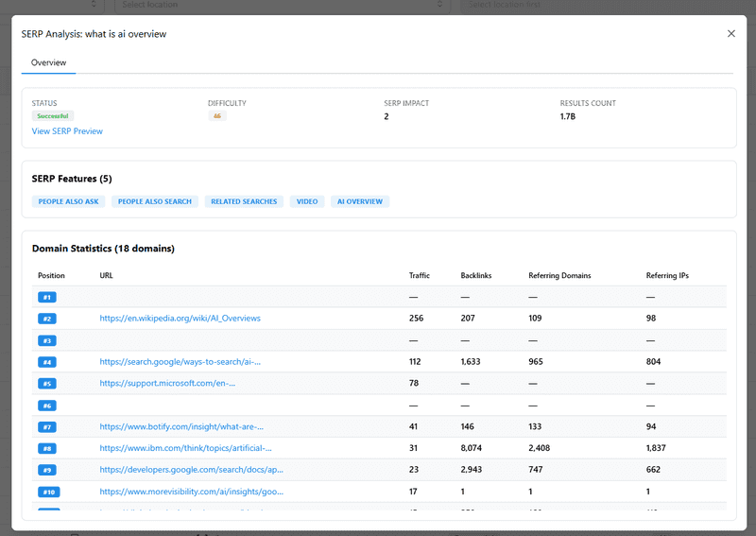Click the #1 position badge
This screenshot has width=756, height=536.
[x=47, y=297]
